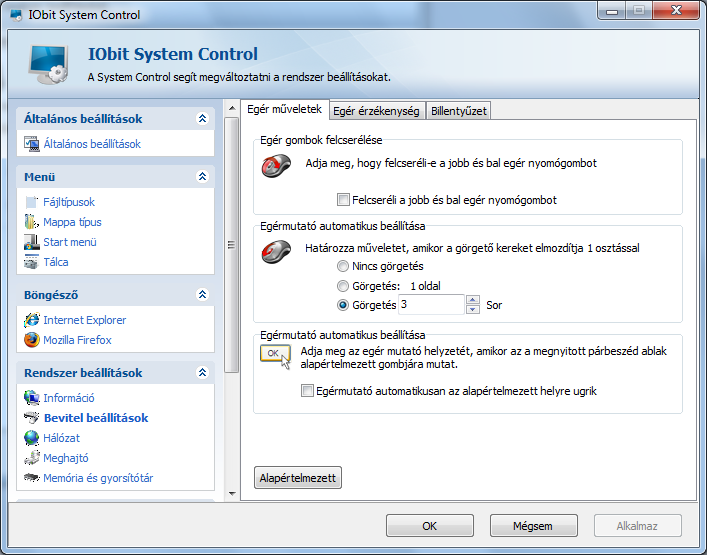Viewport: 707px width, 555px height.
Task: Select Görgetés: 1 oldal radio option
Action: point(343,286)
